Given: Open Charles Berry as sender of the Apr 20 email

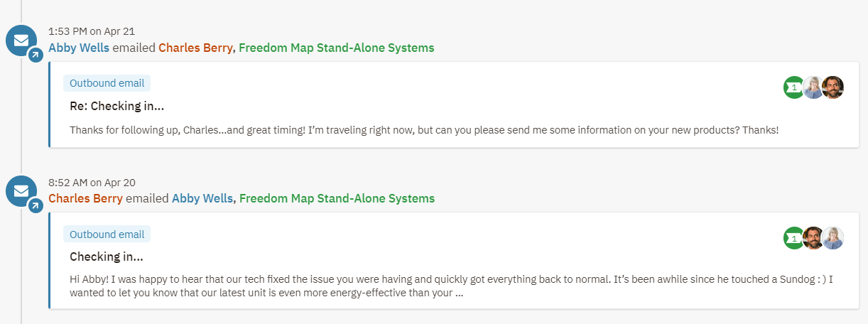Looking at the screenshot, I should 85,199.
